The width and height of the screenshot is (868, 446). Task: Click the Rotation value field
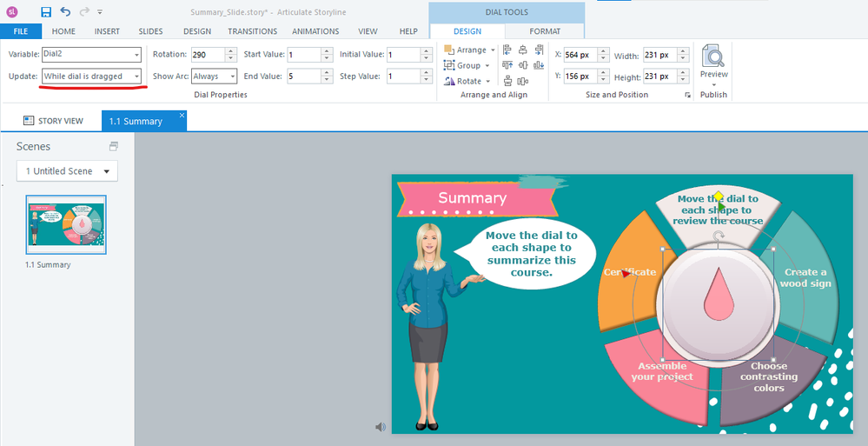click(x=205, y=54)
